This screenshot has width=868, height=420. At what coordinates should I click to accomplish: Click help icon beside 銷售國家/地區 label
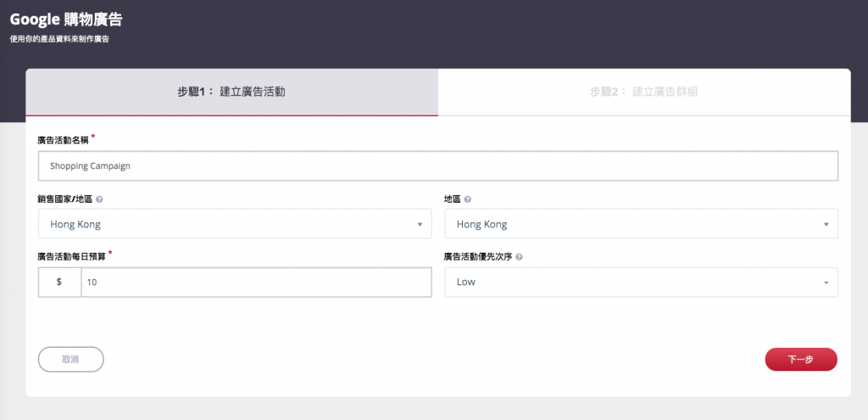click(x=100, y=199)
